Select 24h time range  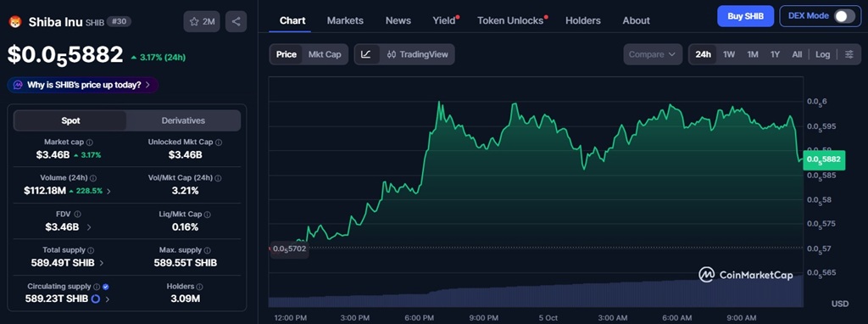[x=703, y=54]
